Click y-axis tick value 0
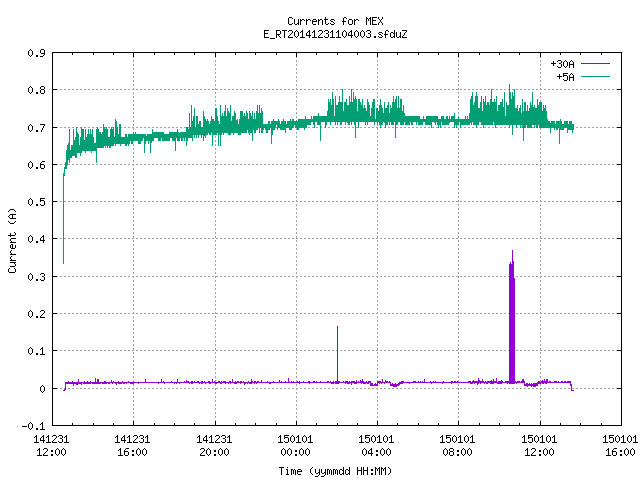The image size is (640, 480). 42,389
